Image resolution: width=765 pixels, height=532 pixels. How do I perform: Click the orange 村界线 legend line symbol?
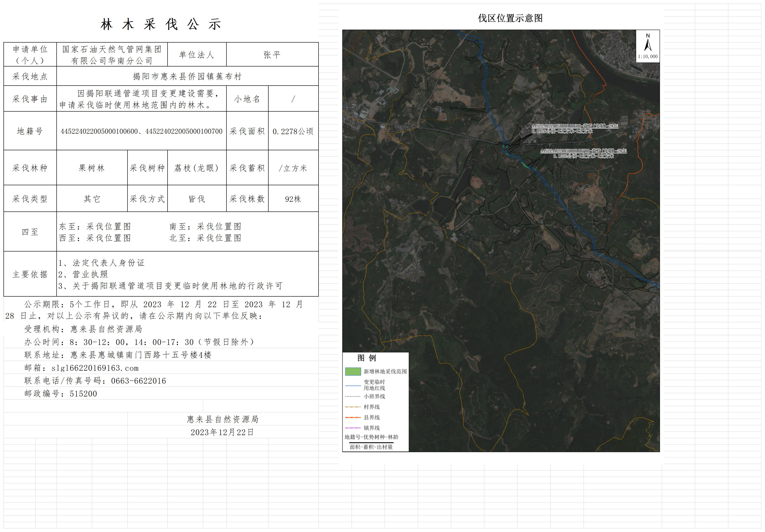click(x=353, y=407)
